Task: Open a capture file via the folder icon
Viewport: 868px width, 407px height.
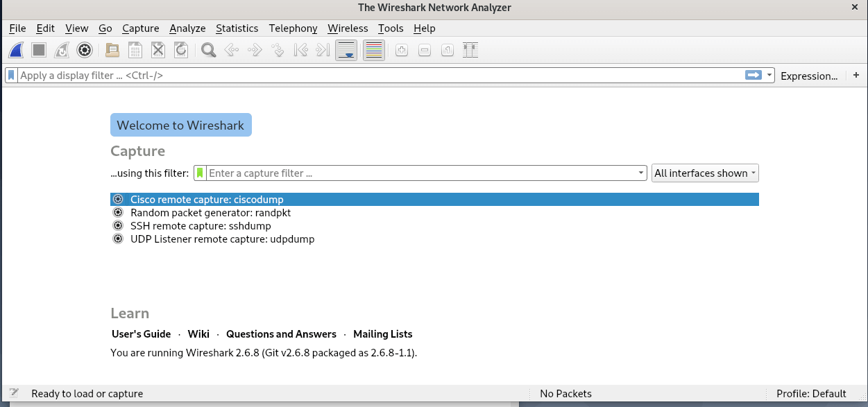Action: tap(112, 50)
